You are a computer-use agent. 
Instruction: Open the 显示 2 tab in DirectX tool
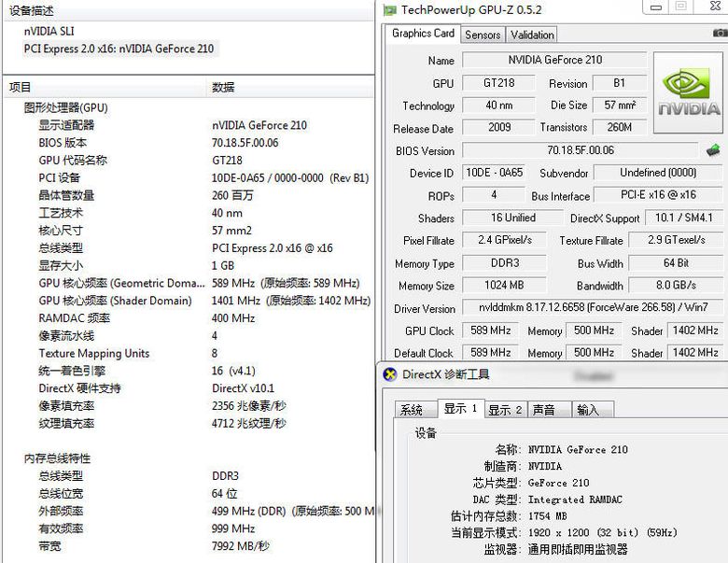click(505, 410)
